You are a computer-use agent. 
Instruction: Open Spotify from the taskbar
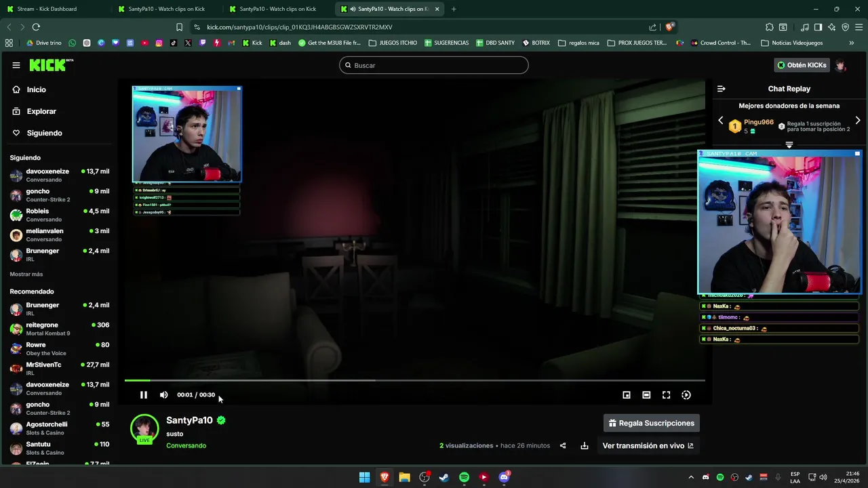464,477
